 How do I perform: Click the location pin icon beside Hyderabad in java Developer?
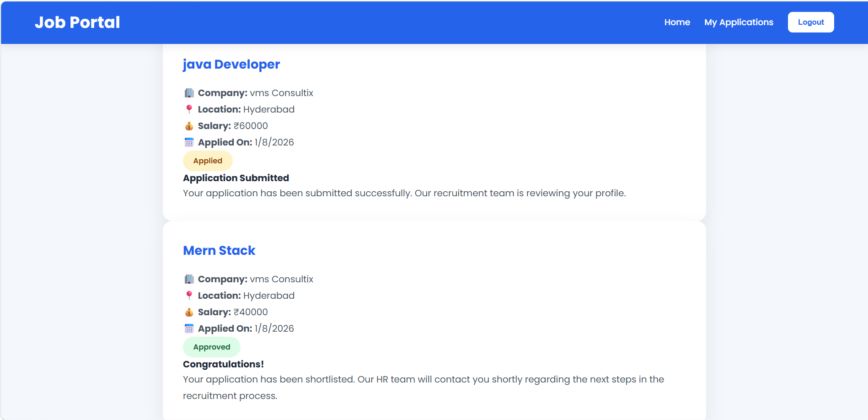click(x=189, y=109)
